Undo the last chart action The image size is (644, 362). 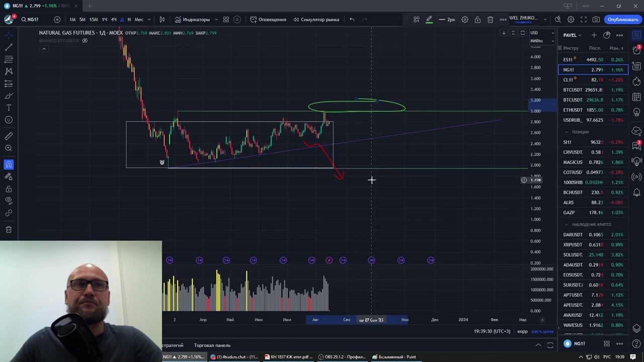[x=352, y=20]
